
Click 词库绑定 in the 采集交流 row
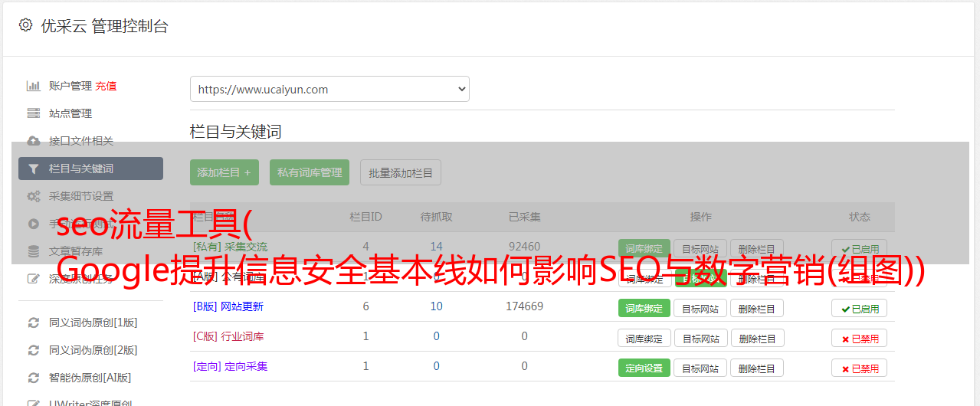[x=644, y=248]
